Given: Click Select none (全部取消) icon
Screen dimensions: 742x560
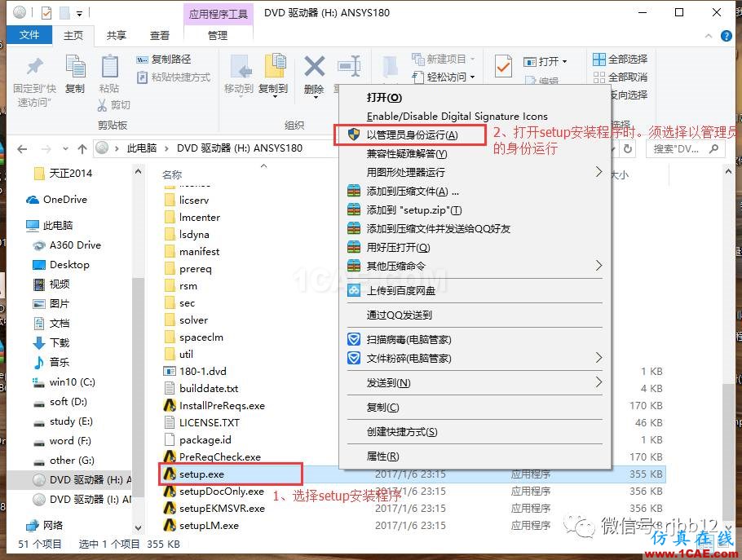Looking at the screenshot, I should tap(598, 77).
